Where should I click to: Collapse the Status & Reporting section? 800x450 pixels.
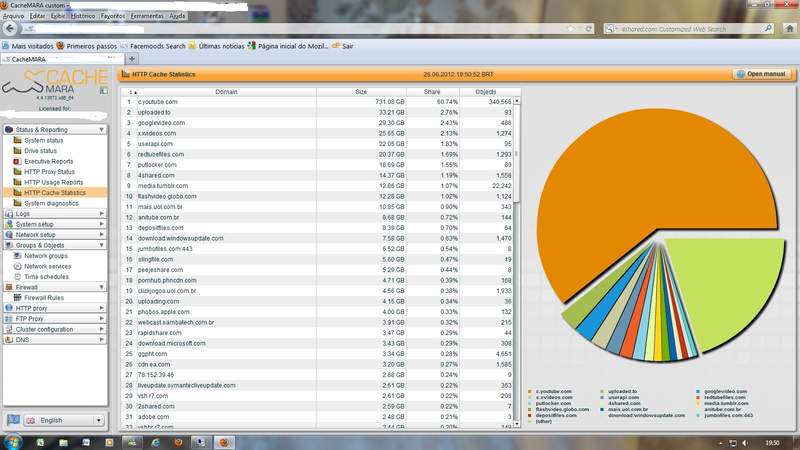[101, 130]
